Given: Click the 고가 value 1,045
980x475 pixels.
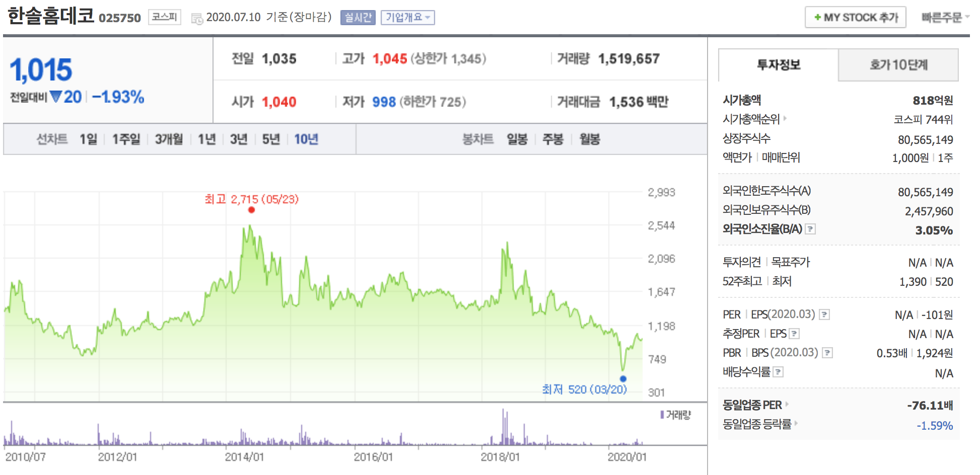Looking at the screenshot, I should pos(390,59).
